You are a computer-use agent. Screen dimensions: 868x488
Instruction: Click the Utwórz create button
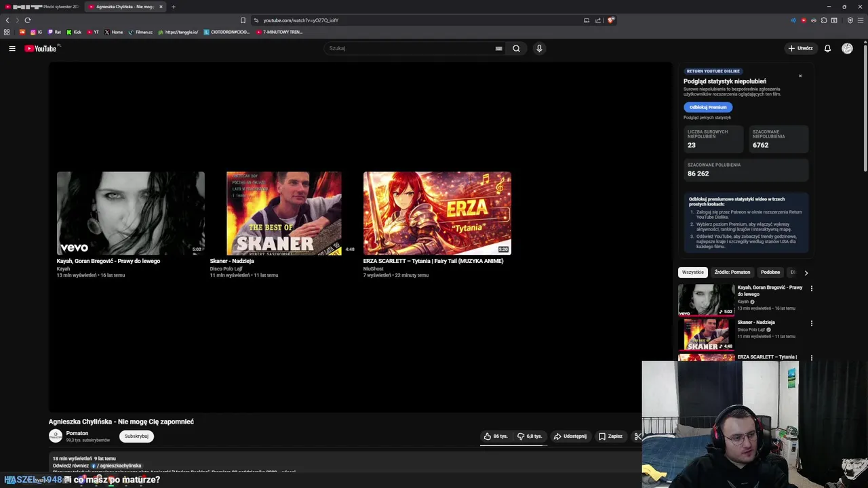tap(800, 48)
